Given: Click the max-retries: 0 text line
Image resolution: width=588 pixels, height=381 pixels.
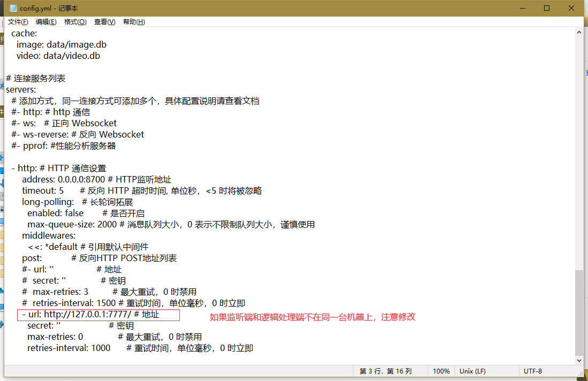Looking at the screenshot, I should coord(55,337).
